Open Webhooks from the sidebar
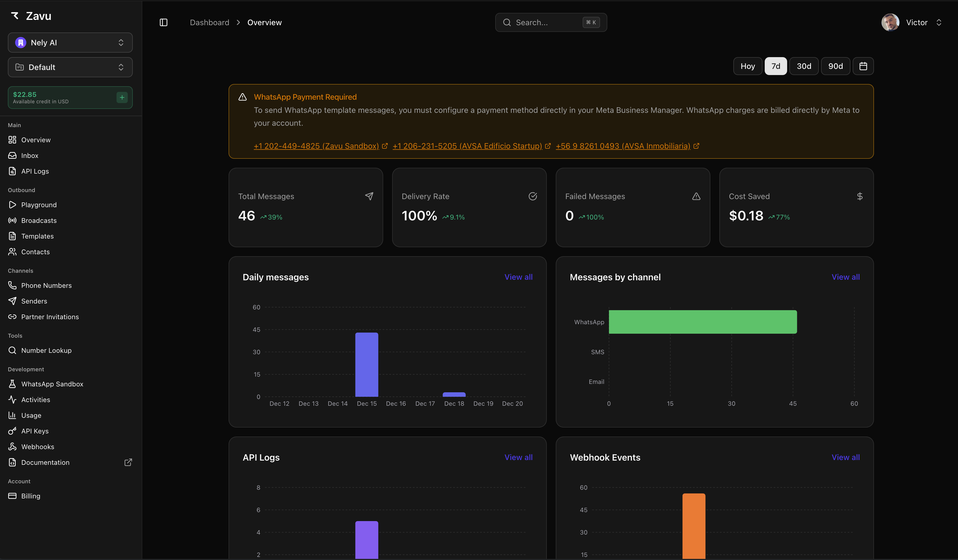The image size is (958, 560). coord(38,447)
